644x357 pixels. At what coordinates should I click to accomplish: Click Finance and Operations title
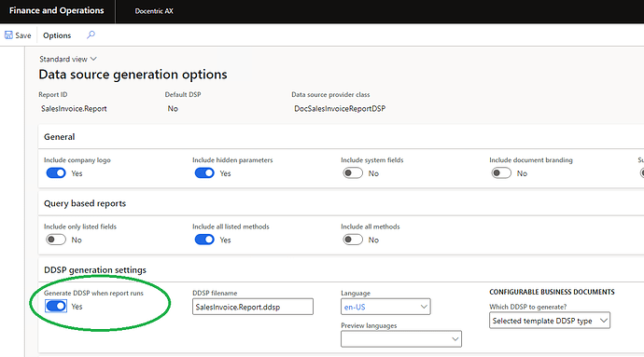57,10
